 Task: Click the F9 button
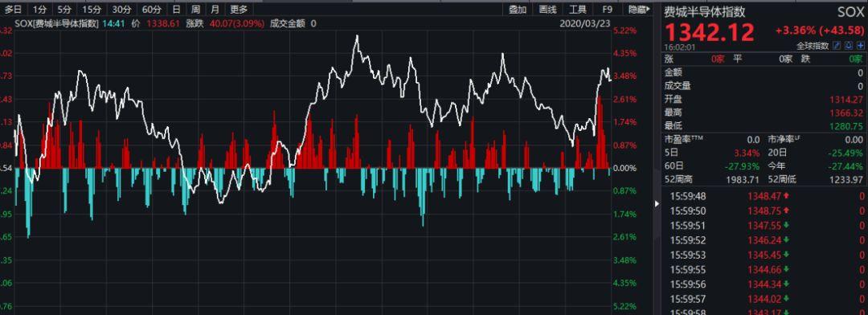tap(608, 10)
